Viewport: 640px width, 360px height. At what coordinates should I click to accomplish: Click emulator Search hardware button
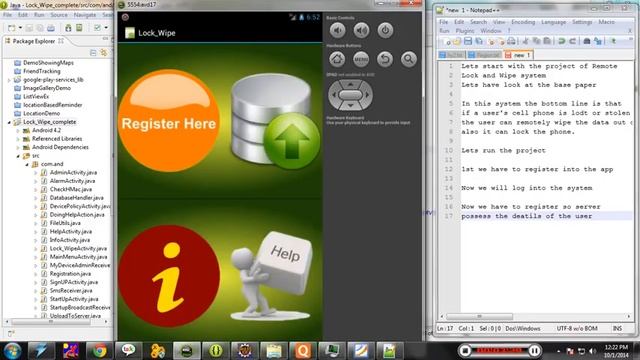[x=409, y=59]
